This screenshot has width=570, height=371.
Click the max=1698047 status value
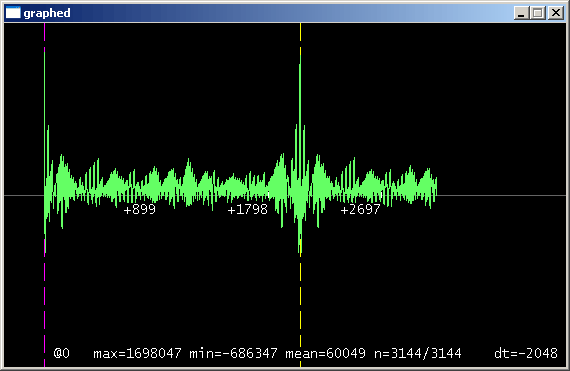137,353
